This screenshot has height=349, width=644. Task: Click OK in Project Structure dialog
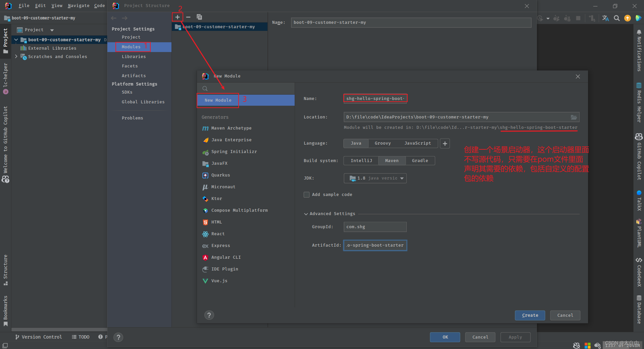pyautogui.click(x=445, y=337)
